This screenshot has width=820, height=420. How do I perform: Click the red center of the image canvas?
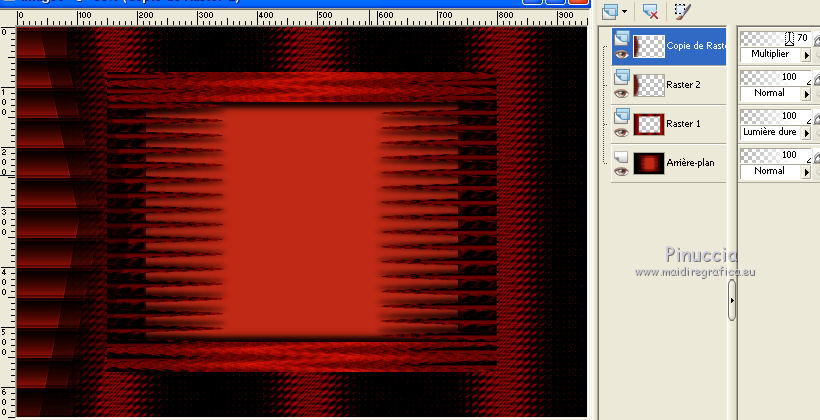click(x=302, y=222)
